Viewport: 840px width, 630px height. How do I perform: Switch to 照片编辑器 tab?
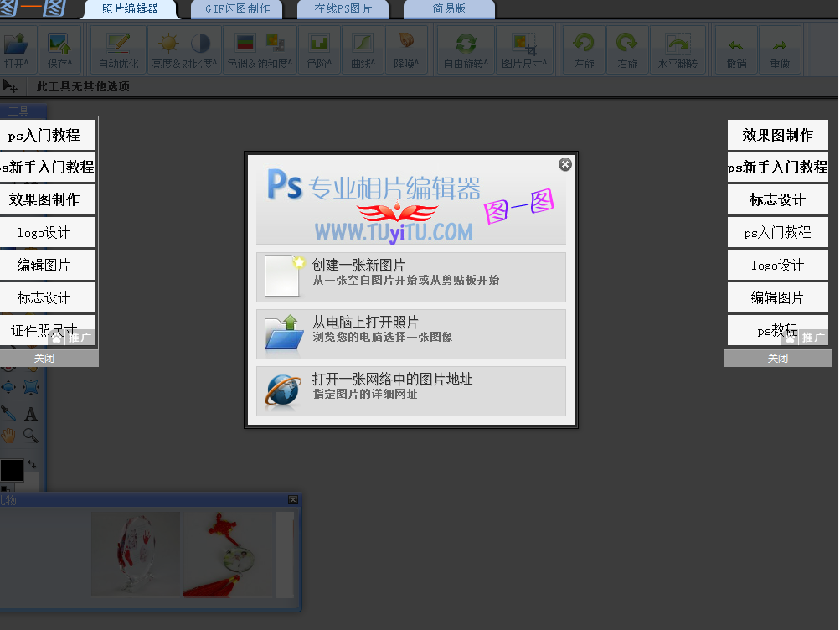click(130, 9)
